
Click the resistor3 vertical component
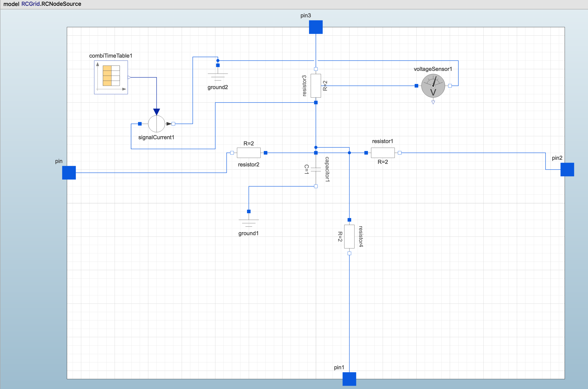pos(316,86)
